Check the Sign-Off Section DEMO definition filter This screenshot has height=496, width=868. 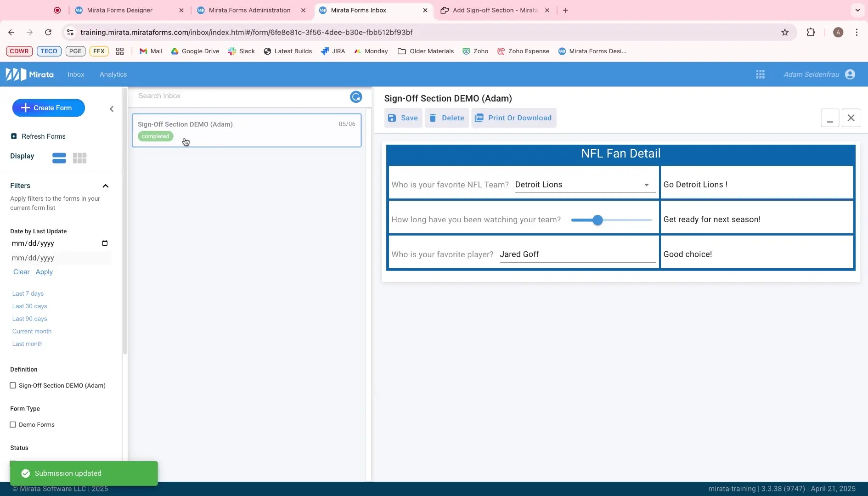pyautogui.click(x=13, y=385)
